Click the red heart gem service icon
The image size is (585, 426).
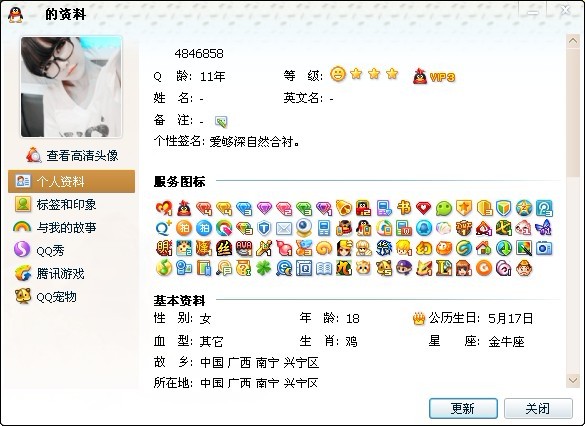(423, 209)
